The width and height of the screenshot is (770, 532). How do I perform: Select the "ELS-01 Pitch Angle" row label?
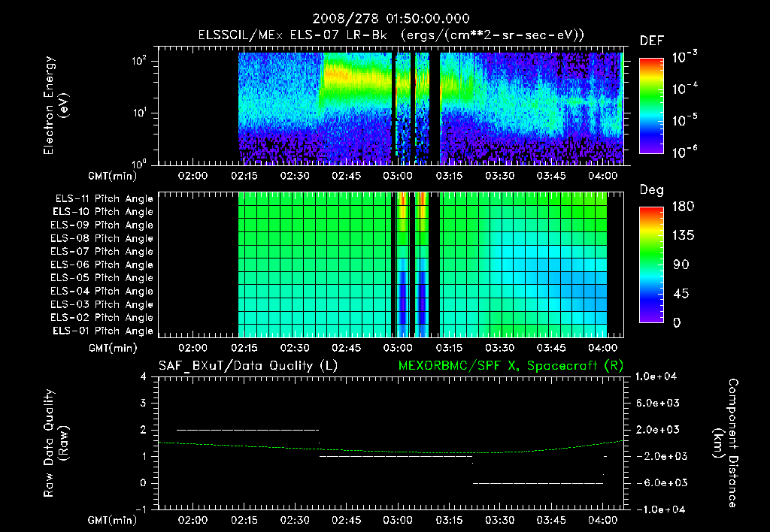(103, 331)
